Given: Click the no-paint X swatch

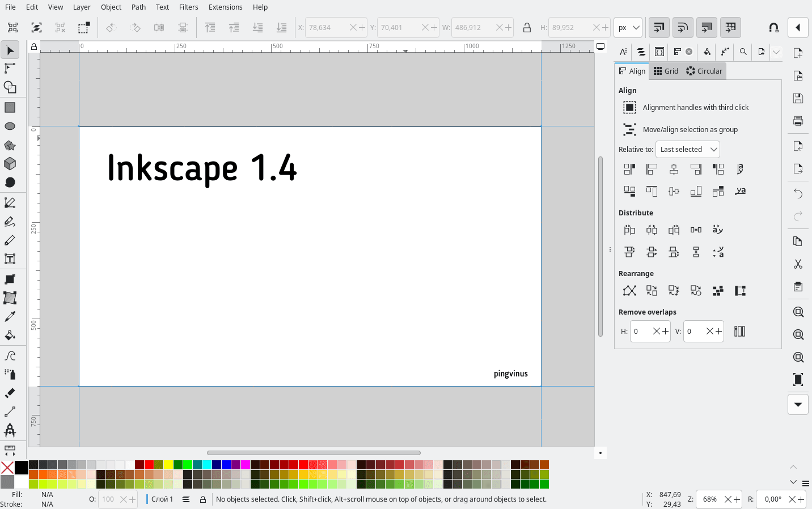Looking at the screenshot, I should [7, 468].
